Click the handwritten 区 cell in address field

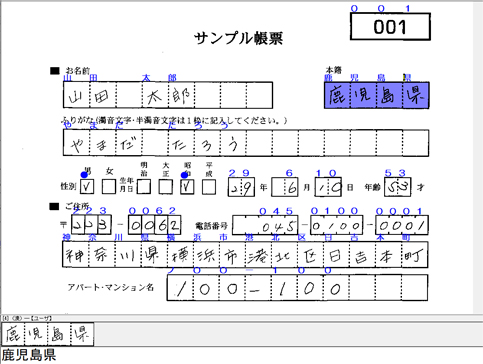[310, 255]
